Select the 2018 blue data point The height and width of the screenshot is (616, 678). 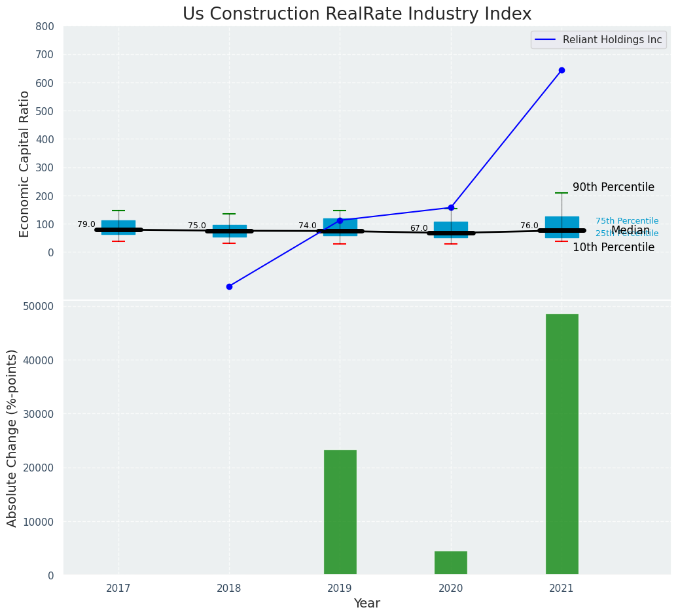point(229,286)
